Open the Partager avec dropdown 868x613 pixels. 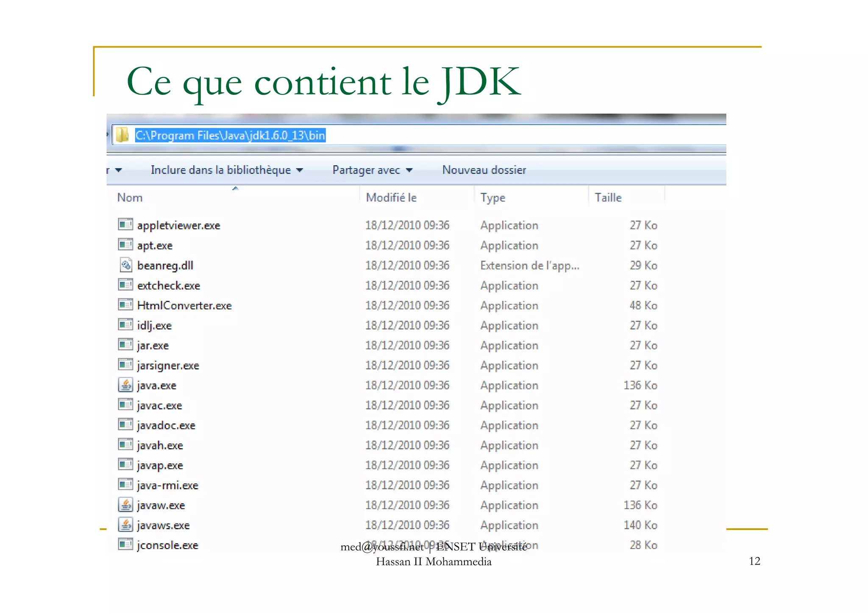pos(373,170)
